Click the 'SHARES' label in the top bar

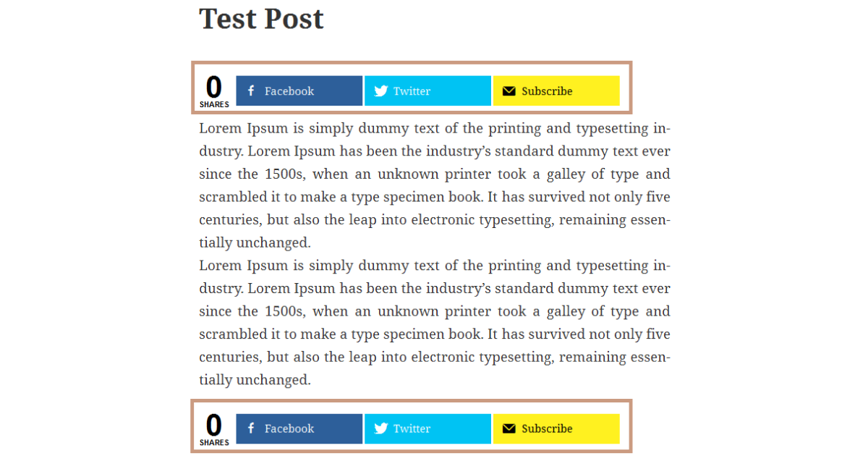point(214,104)
